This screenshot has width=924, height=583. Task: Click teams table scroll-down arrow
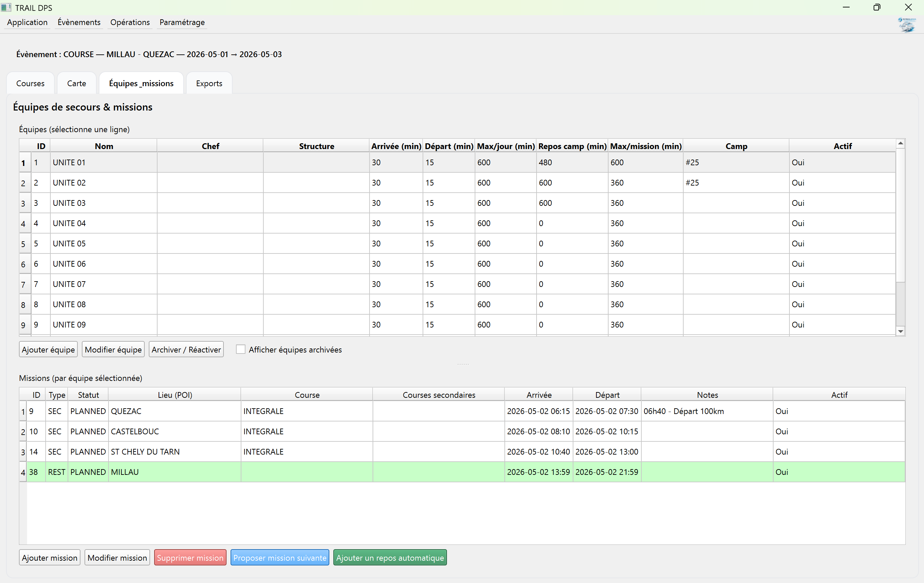tap(901, 332)
